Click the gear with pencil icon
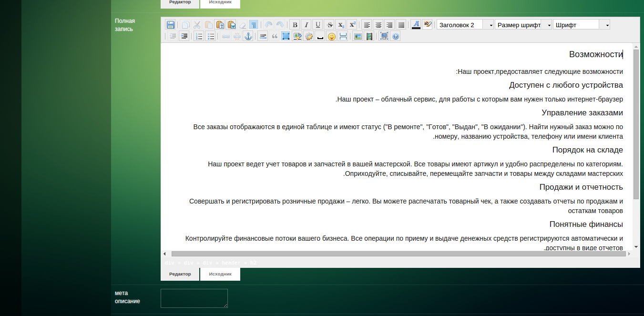The height and width of the screenshot is (316, 644). [308, 36]
